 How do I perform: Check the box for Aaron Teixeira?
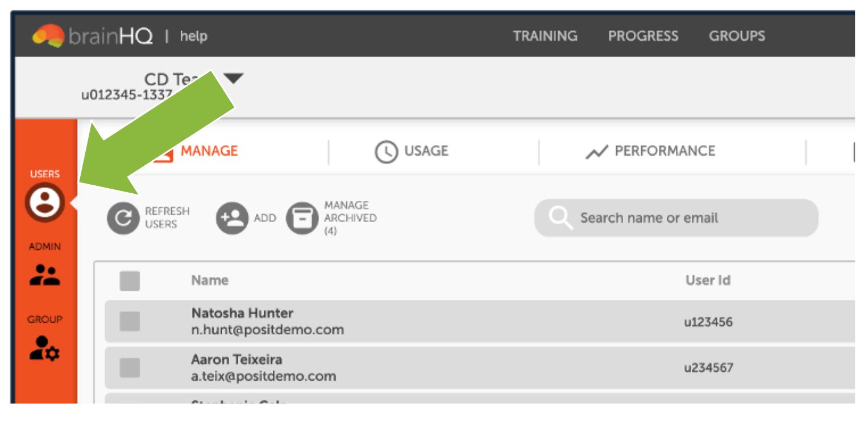point(130,368)
